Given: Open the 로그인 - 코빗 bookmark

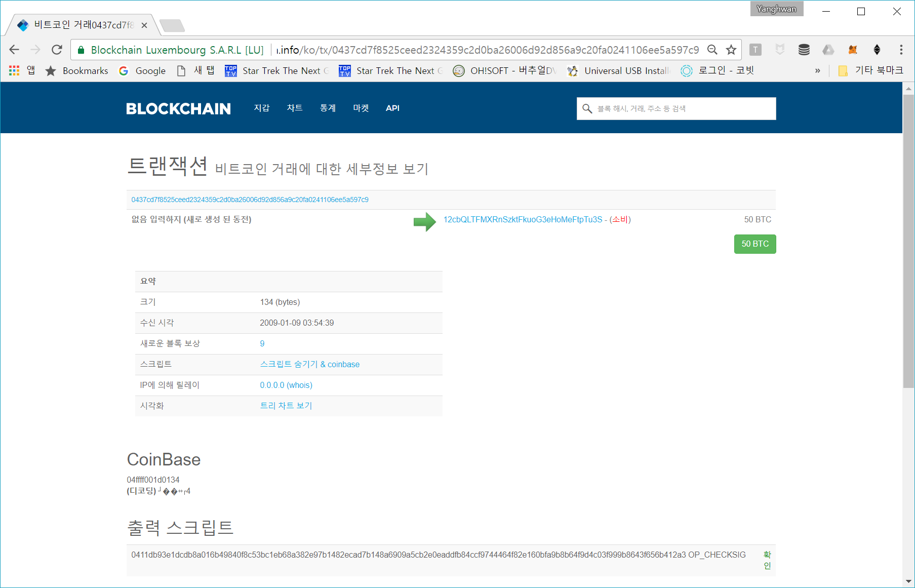Looking at the screenshot, I should tap(718, 71).
